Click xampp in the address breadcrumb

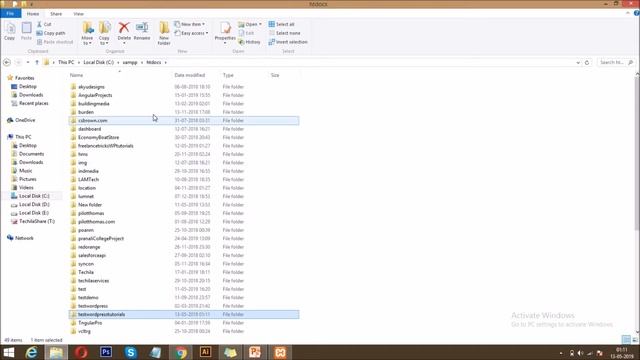(130, 62)
